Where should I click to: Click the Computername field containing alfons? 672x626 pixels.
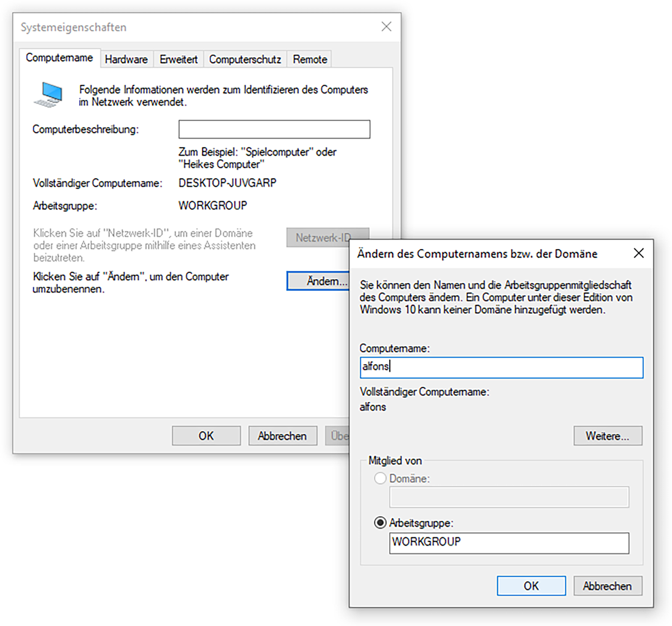(x=501, y=367)
